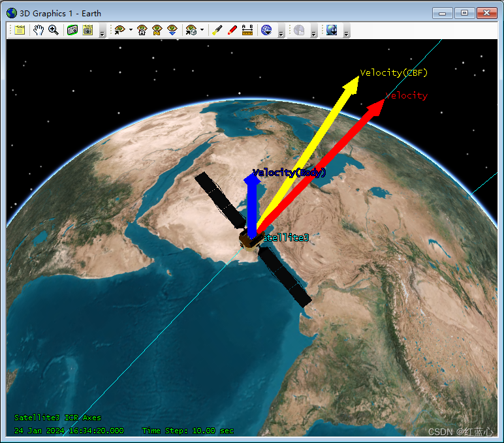Select the red pencil annotation tool
This screenshot has height=443, width=504.
click(x=232, y=30)
